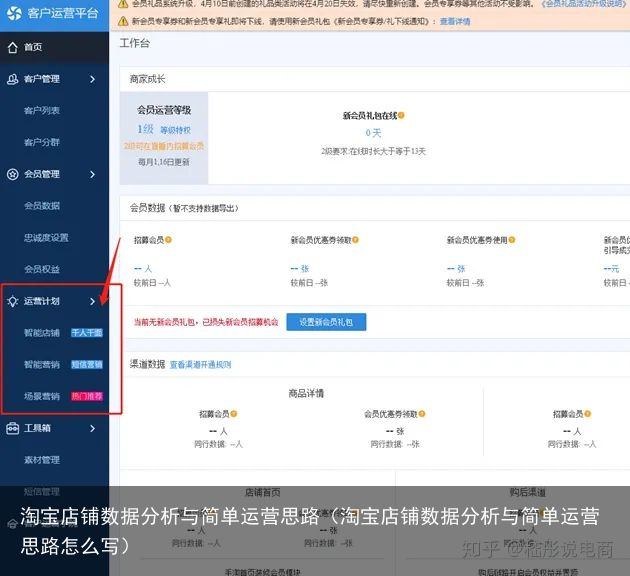Click info icon beside the rightmost 招募会员

tap(588, 414)
